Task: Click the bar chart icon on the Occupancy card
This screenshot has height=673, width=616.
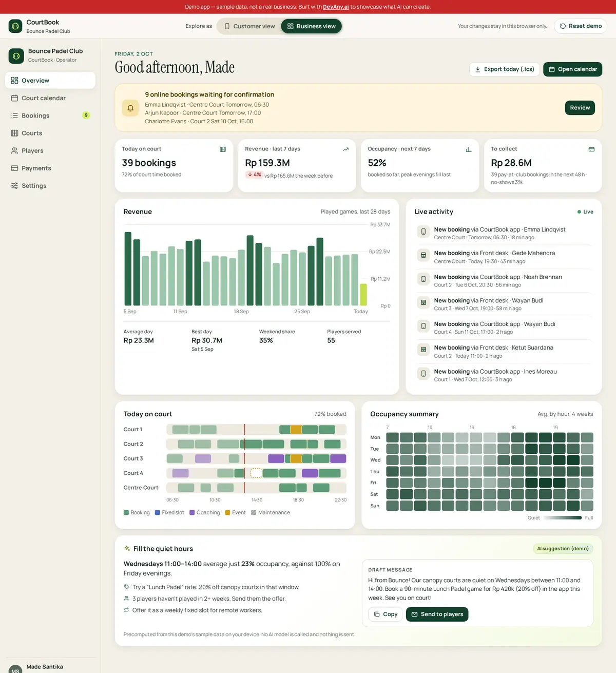Action: 469,149
